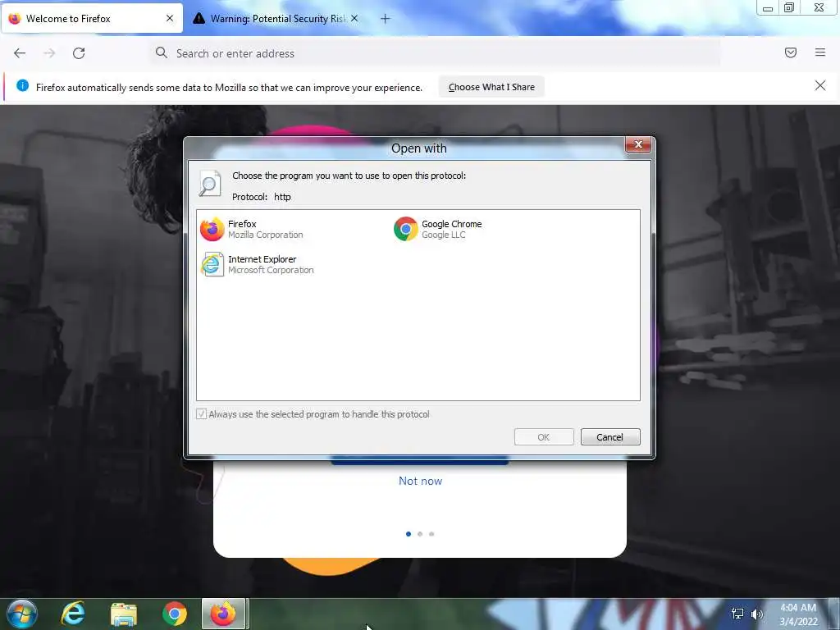Open the Windows Start menu

(x=22, y=614)
